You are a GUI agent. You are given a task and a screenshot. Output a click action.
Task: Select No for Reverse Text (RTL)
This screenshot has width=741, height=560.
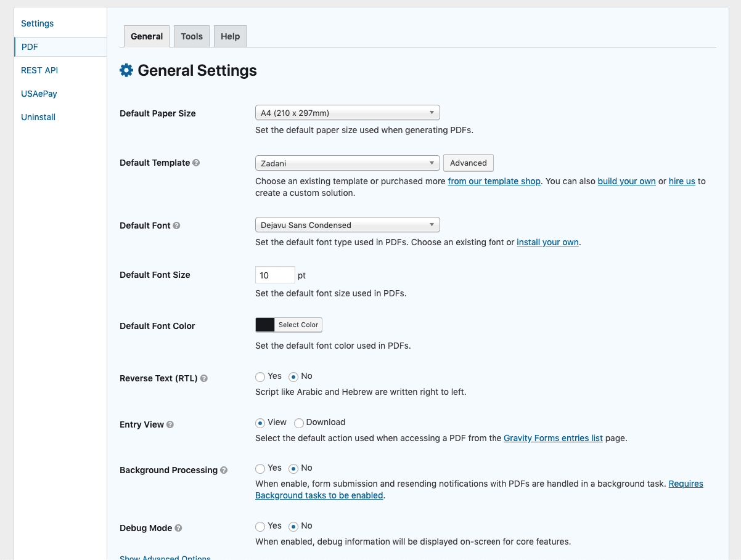[293, 376]
